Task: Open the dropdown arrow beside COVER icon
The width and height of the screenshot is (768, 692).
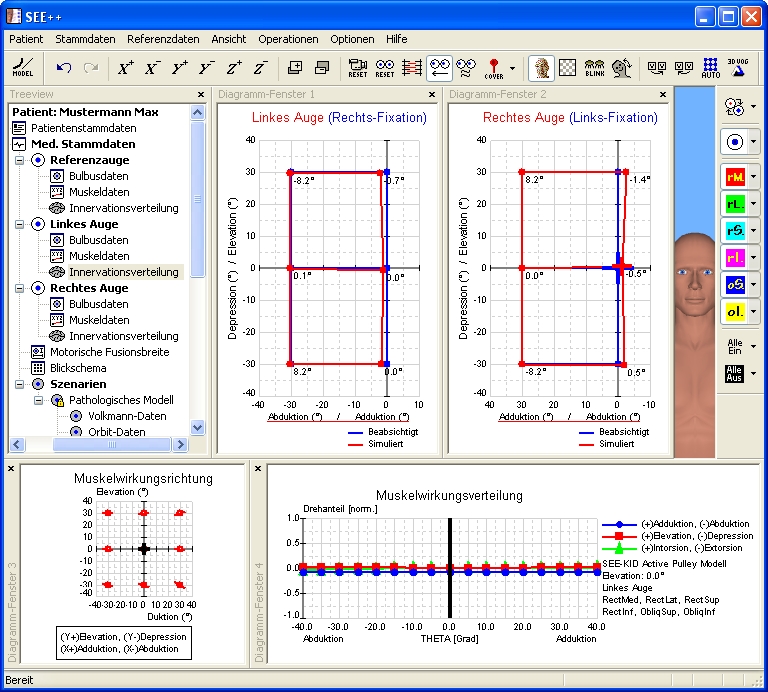Action: click(512, 69)
